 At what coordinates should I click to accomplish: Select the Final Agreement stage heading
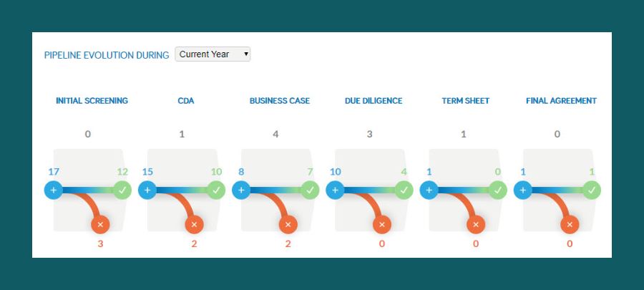click(x=562, y=101)
